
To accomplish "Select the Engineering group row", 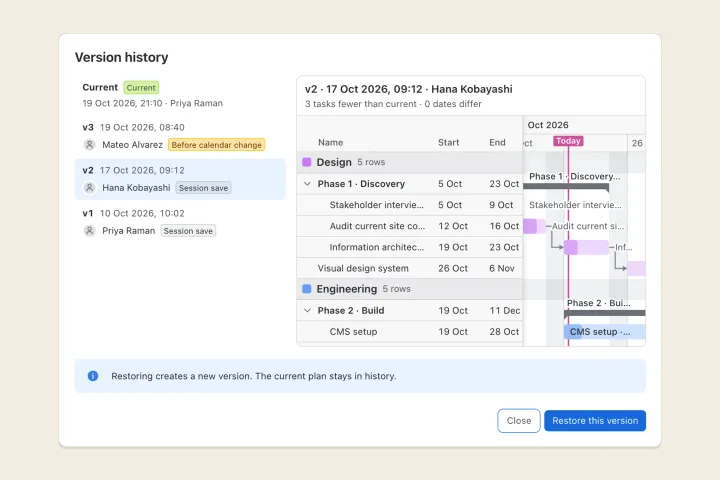I will [x=410, y=289].
